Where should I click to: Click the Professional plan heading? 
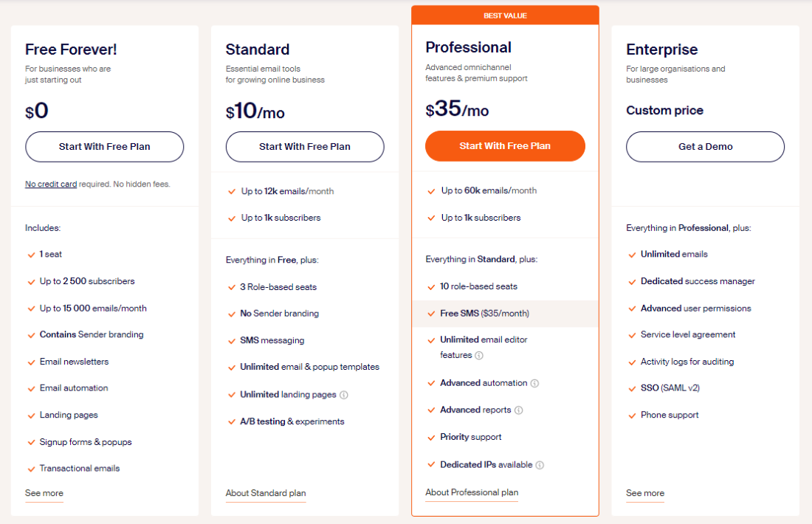click(x=469, y=47)
